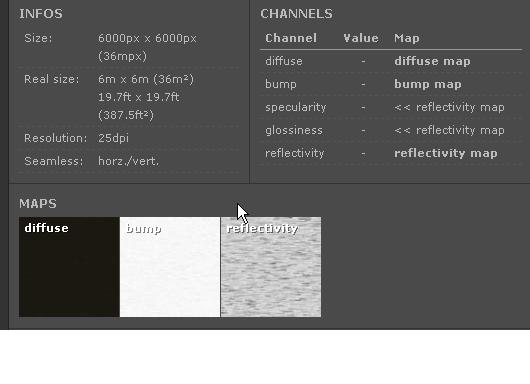Screen dimensions: 530x384
Task: Click the 'Real size:' label
Action: pos(51,79)
